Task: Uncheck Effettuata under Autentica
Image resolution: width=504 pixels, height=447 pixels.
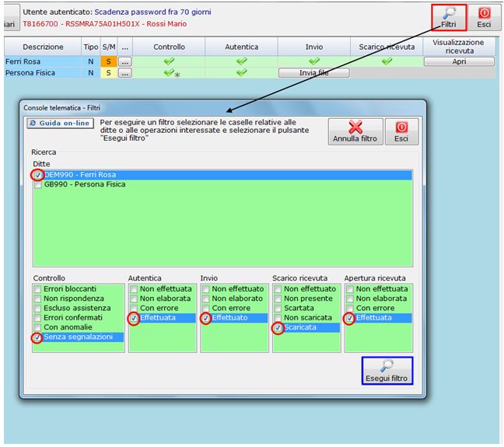Action: click(134, 318)
